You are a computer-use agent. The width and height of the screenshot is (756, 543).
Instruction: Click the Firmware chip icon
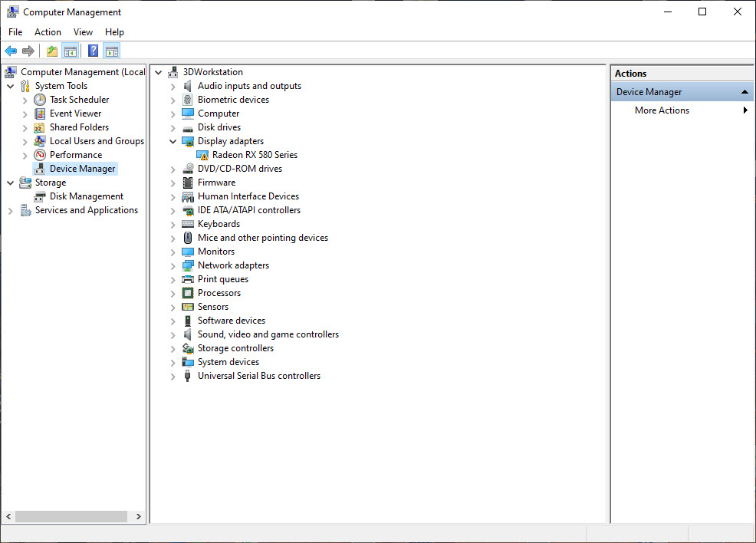pos(188,183)
